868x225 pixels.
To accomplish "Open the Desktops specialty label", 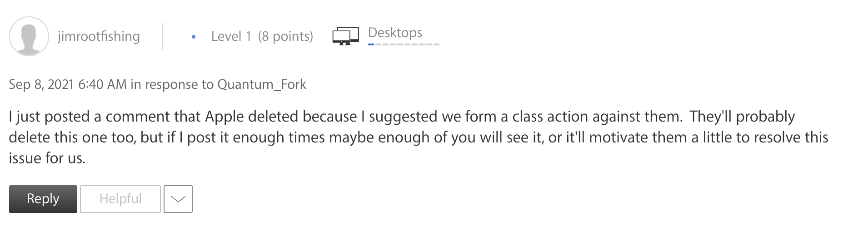I will (x=394, y=33).
